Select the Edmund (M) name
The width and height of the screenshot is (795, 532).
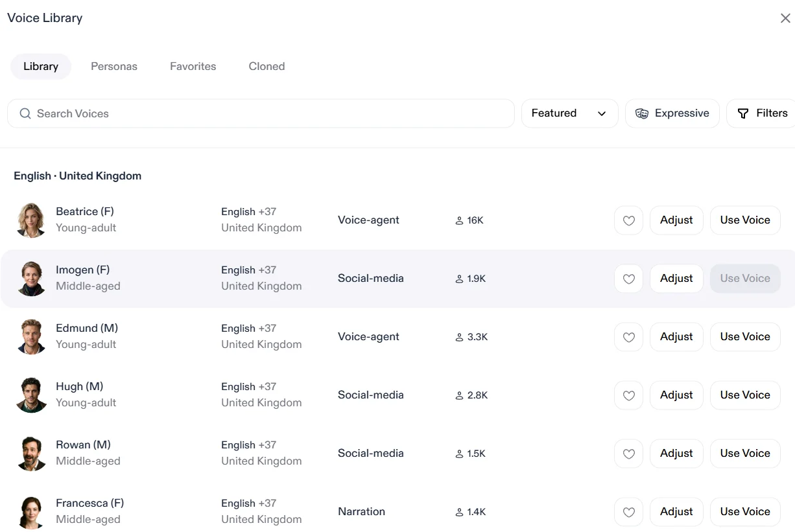[87, 329]
